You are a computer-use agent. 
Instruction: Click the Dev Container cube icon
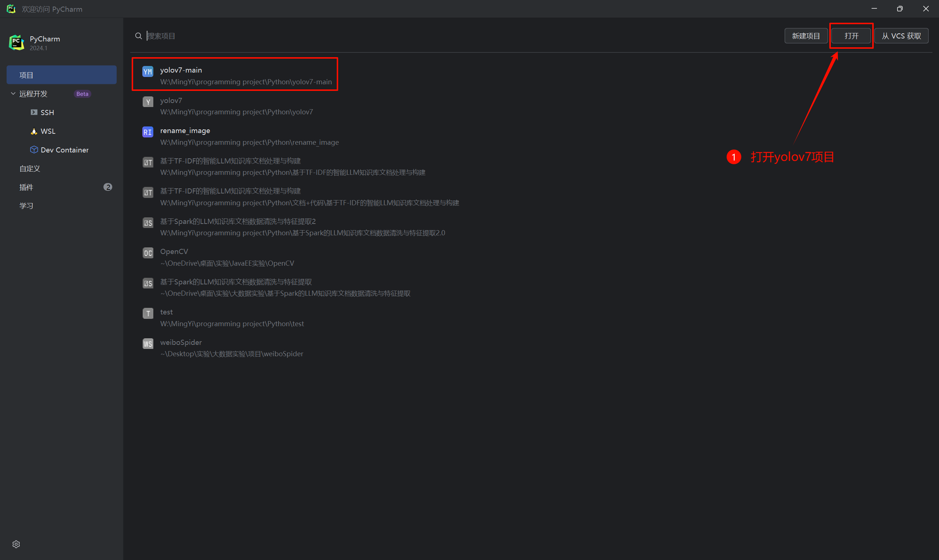coord(34,150)
